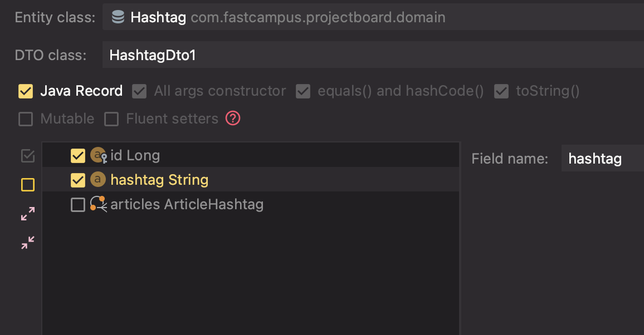The width and height of the screenshot is (644, 335).
Task: Click the id primary key attribute icon
Action: [99, 155]
